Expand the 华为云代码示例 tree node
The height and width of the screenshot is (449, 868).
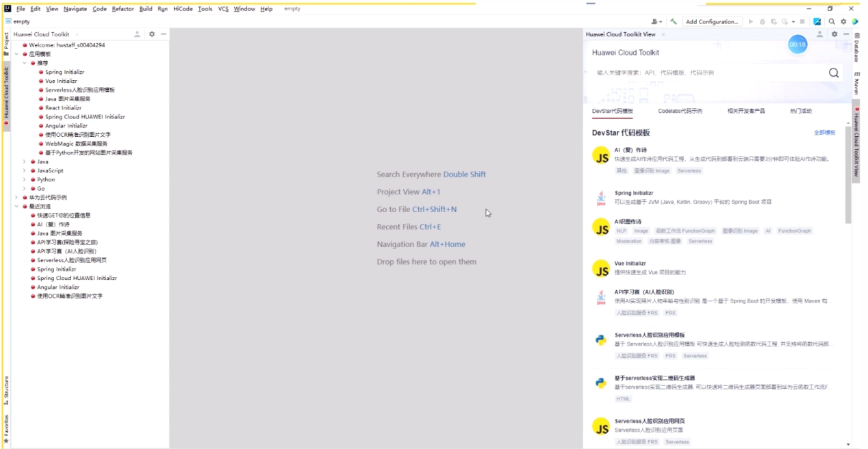(16, 197)
